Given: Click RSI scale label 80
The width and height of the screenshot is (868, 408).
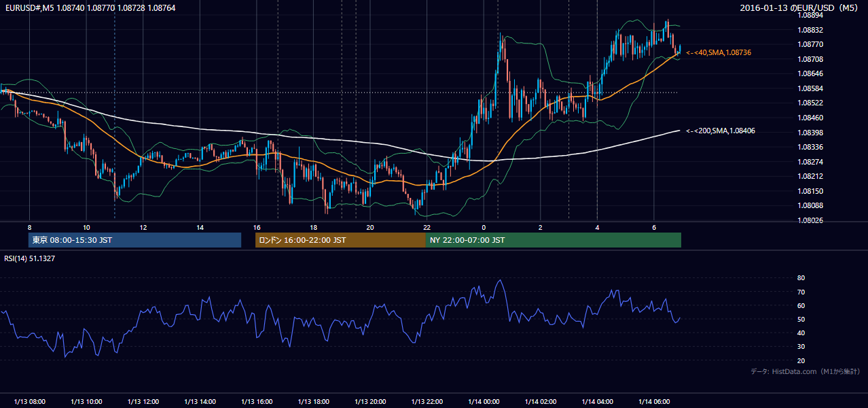Looking at the screenshot, I should pyautogui.click(x=801, y=278).
